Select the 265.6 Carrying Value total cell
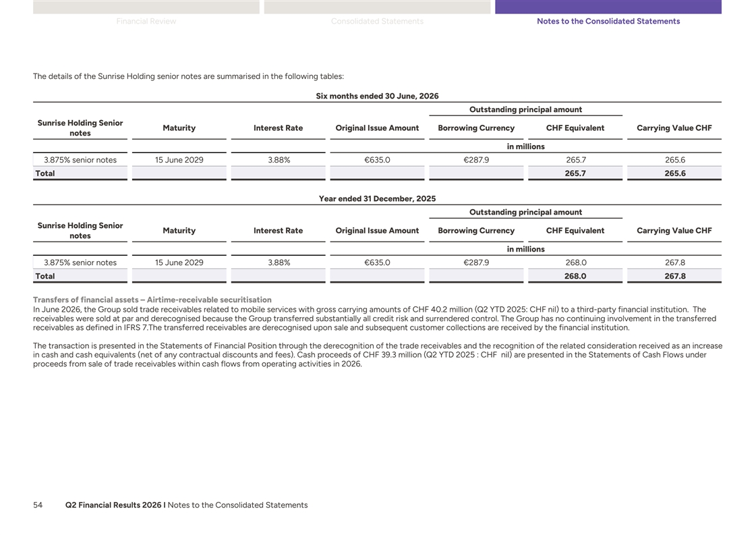The image size is (756, 535). coord(675,173)
